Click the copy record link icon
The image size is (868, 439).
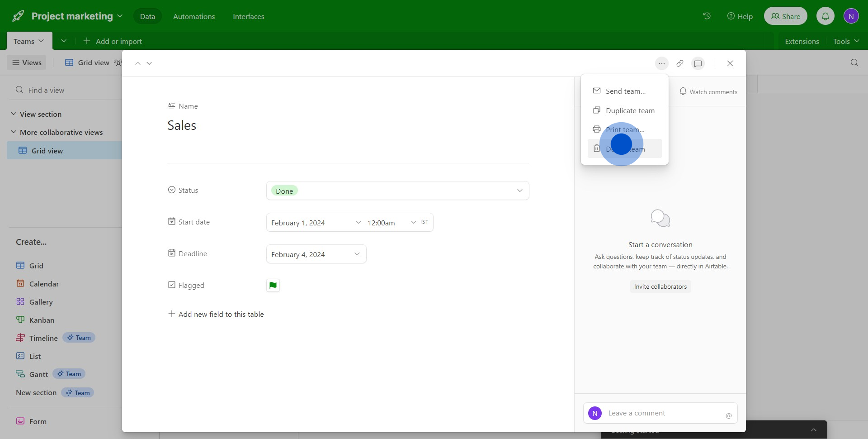point(679,63)
